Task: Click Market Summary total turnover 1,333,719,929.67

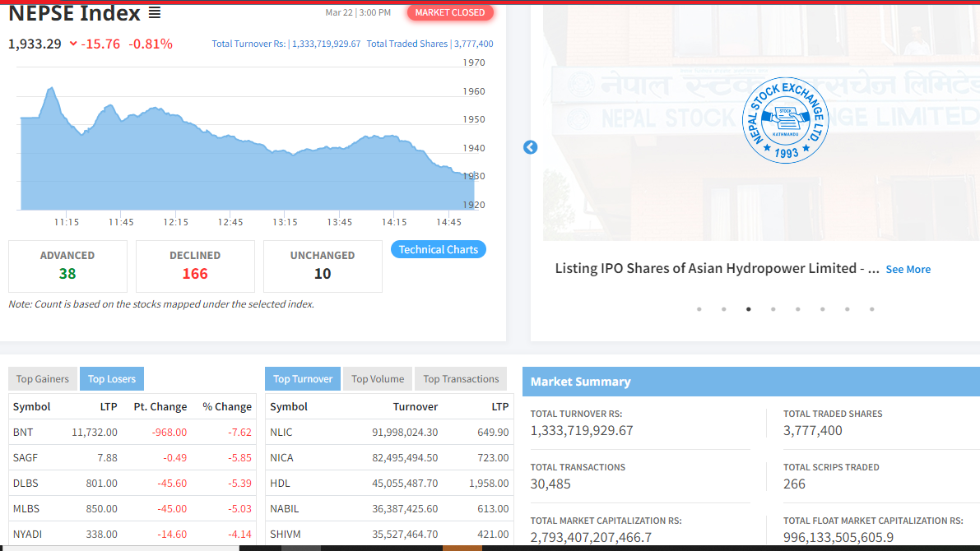Action: 582,430
